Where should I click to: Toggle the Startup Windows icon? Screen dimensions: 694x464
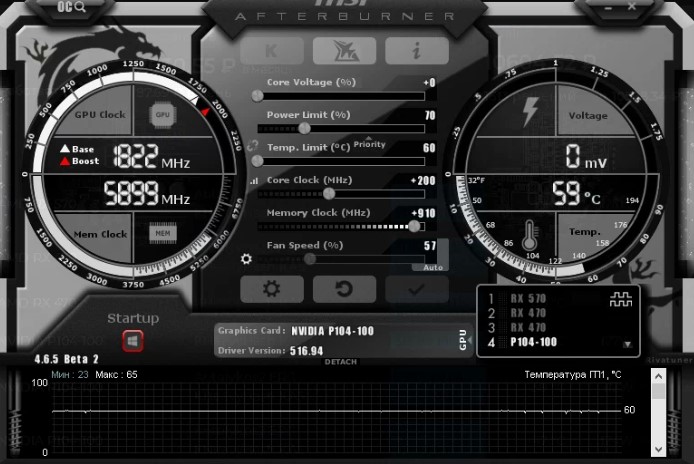(132, 342)
